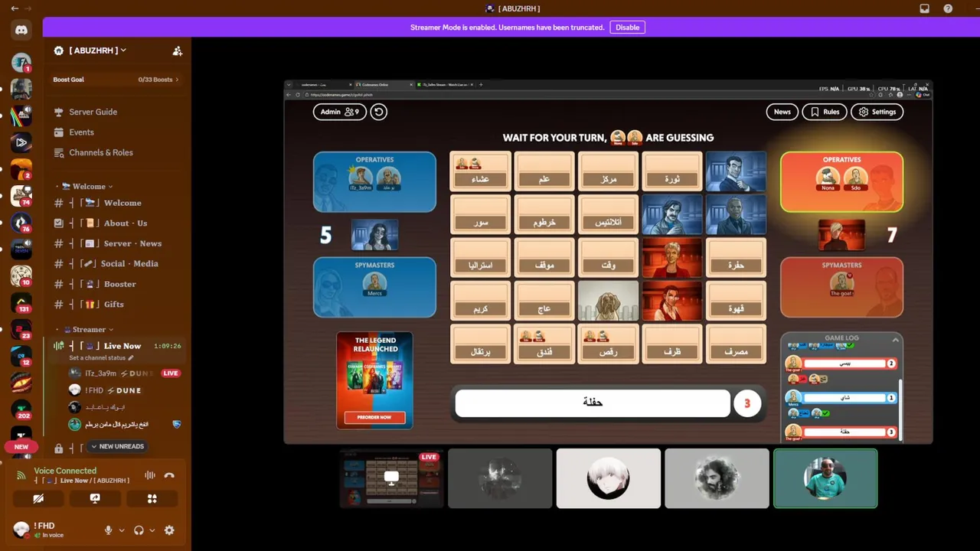
Task: Go back using the title bar arrow
Action: 15,8
